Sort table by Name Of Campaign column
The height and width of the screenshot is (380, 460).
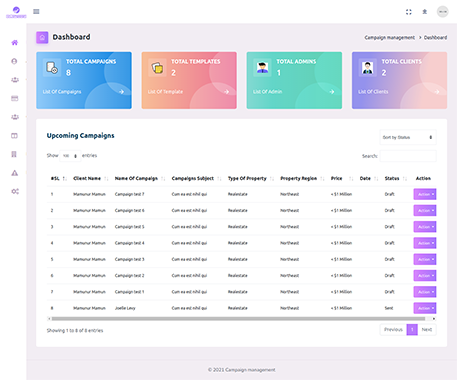pos(139,179)
